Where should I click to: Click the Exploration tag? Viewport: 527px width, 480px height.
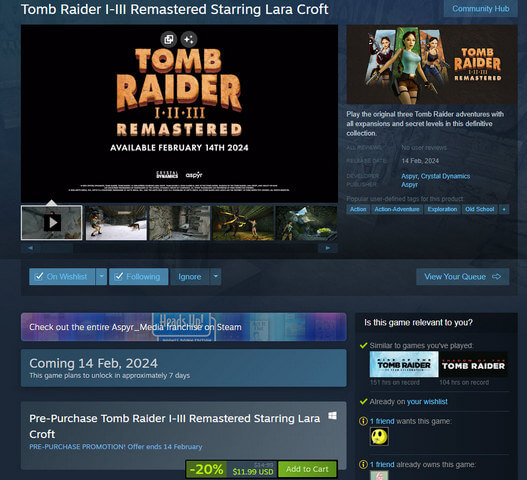442,209
